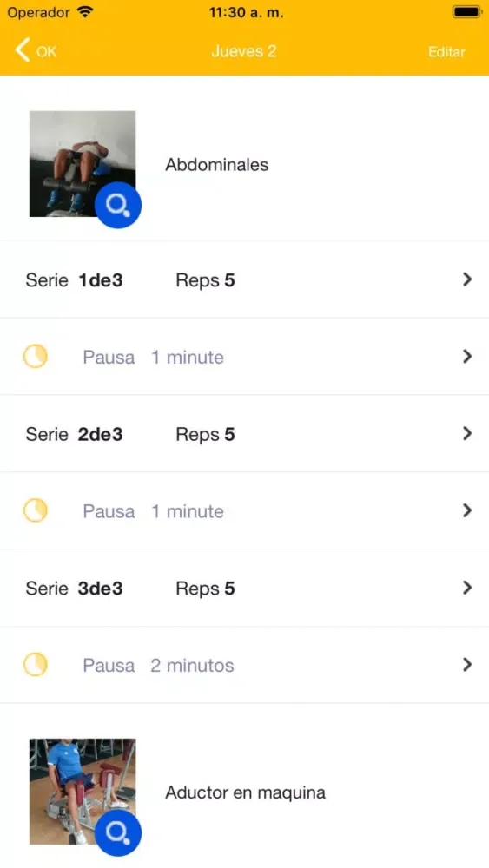Tap the clock icon of first Pausa

click(x=35, y=357)
